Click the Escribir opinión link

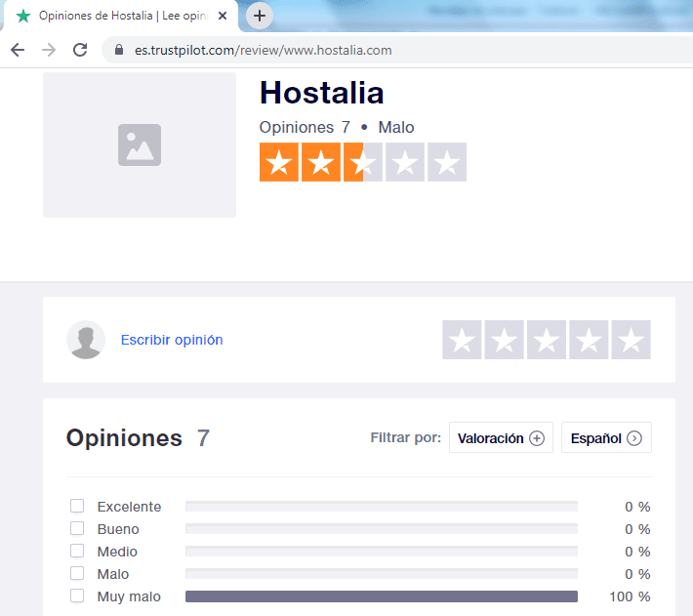[172, 340]
